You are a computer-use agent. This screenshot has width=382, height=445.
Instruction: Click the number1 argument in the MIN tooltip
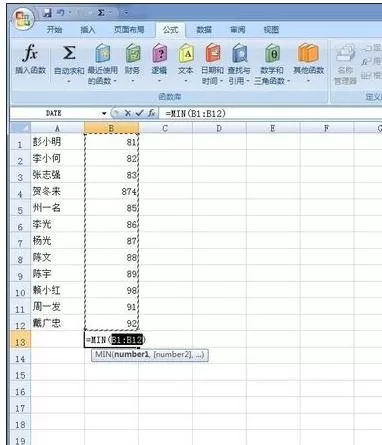[131, 354]
